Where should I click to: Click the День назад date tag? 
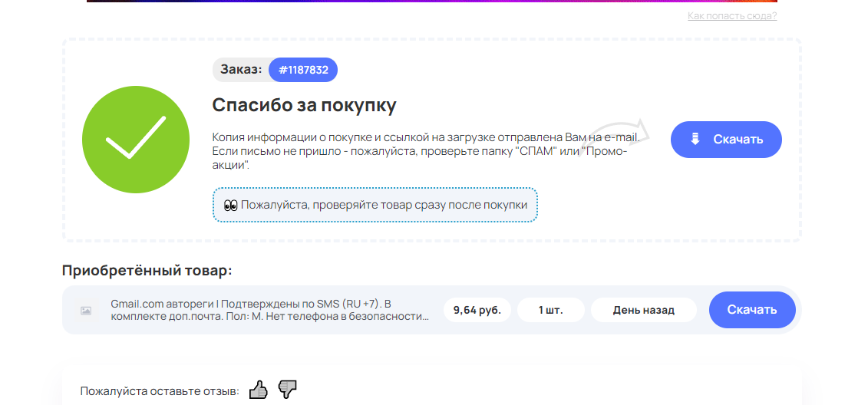(644, 310)
